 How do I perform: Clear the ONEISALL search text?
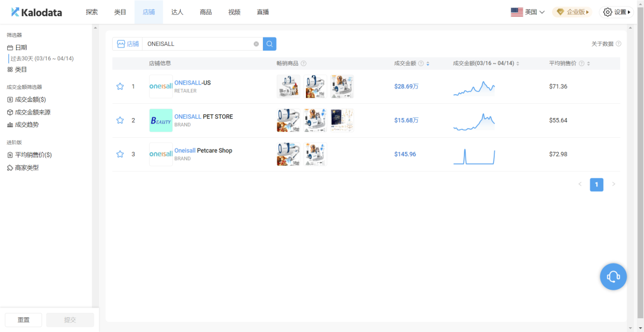point(256,44)
